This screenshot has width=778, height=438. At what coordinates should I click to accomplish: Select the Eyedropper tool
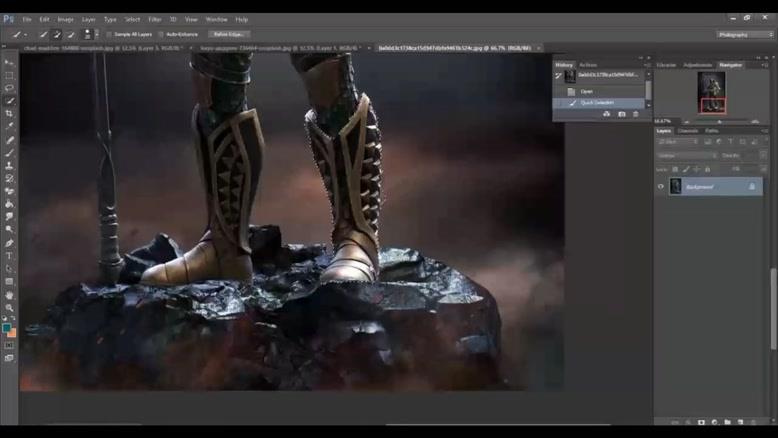coord(9,126)
